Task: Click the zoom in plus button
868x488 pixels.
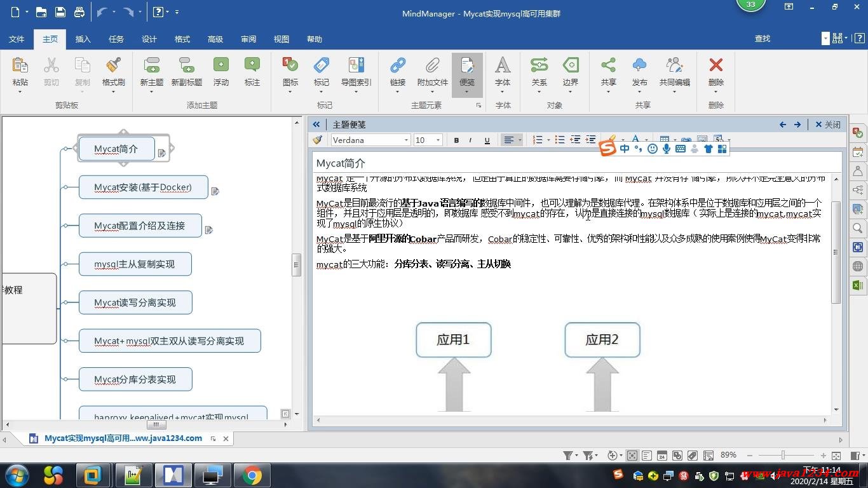Action: click(824, 456)
